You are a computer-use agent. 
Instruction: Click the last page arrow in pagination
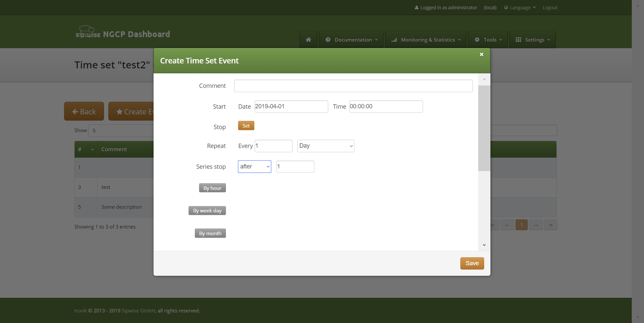point(551,225)
